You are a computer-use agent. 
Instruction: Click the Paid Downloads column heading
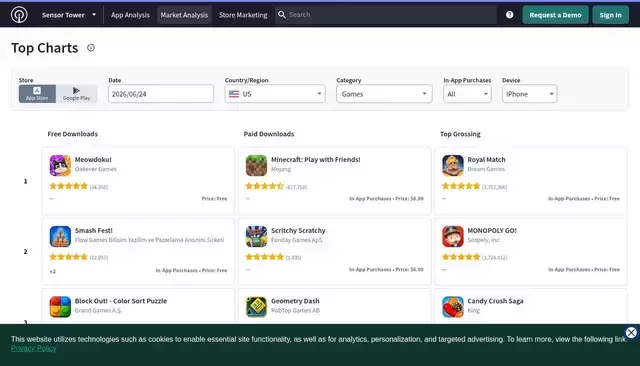click(269, 134)
